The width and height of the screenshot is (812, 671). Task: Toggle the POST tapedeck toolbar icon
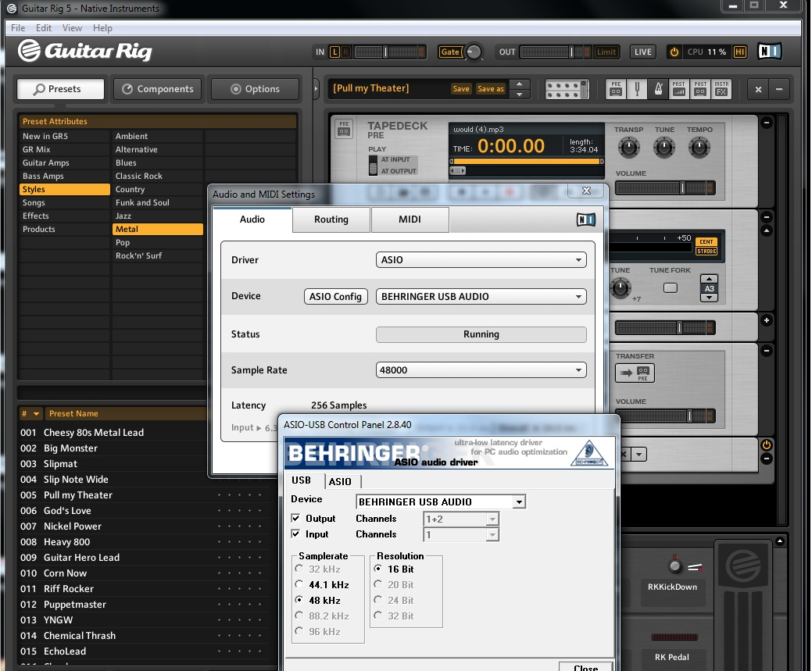pos(700,88)
